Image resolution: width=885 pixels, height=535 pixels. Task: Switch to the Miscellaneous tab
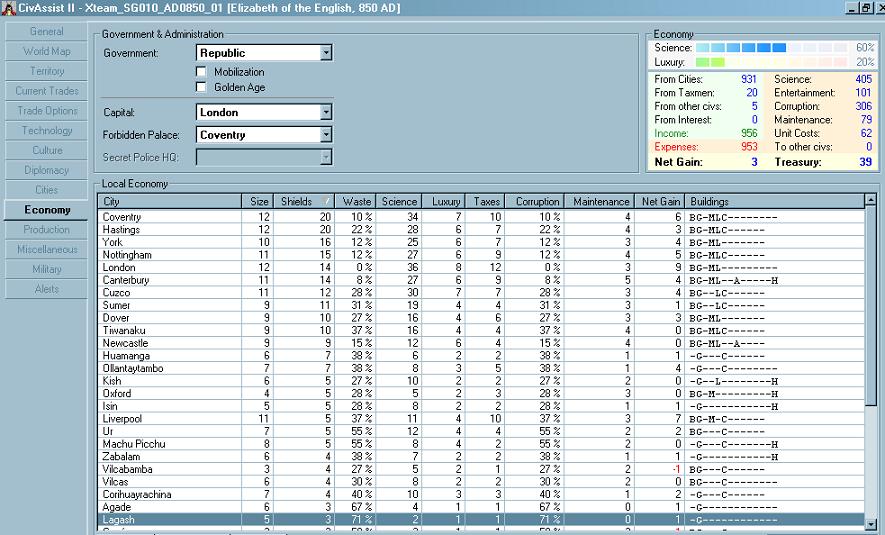[46, 249]
